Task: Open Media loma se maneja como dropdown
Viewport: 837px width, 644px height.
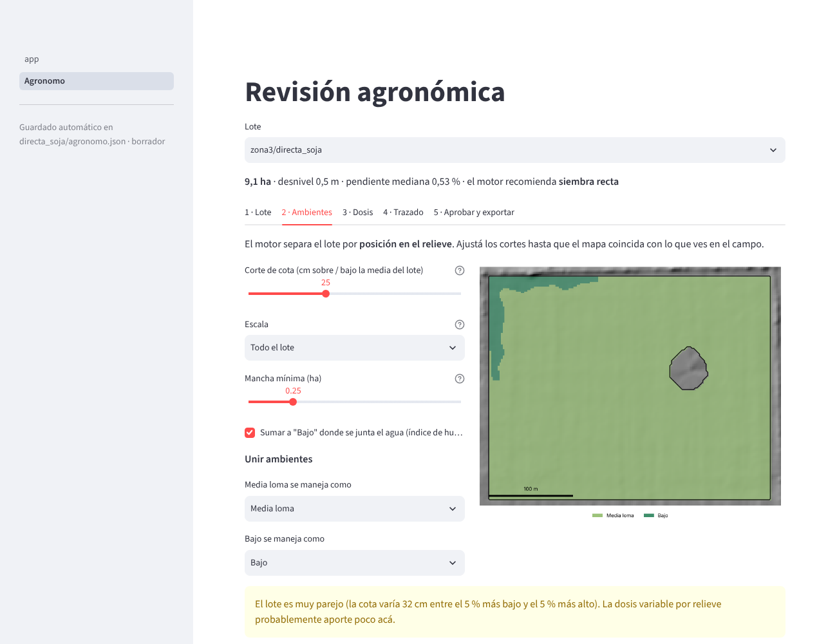Action: [x=355, y=509]
